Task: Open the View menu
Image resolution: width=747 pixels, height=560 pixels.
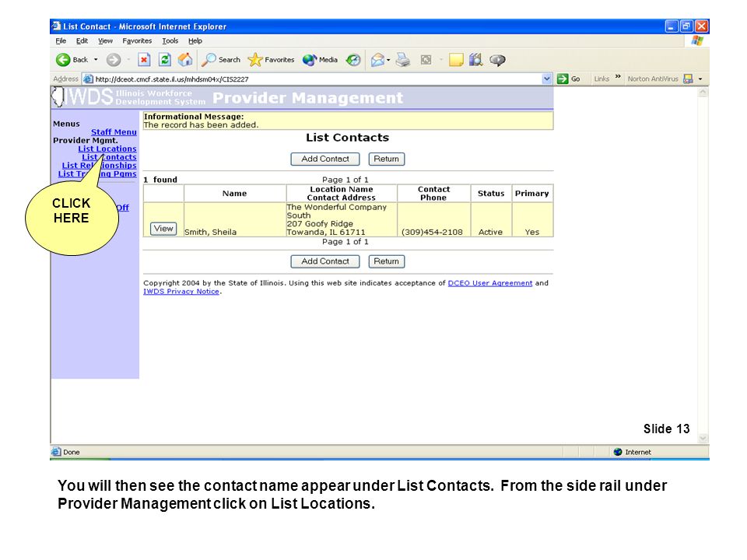Action: [105, 41]
